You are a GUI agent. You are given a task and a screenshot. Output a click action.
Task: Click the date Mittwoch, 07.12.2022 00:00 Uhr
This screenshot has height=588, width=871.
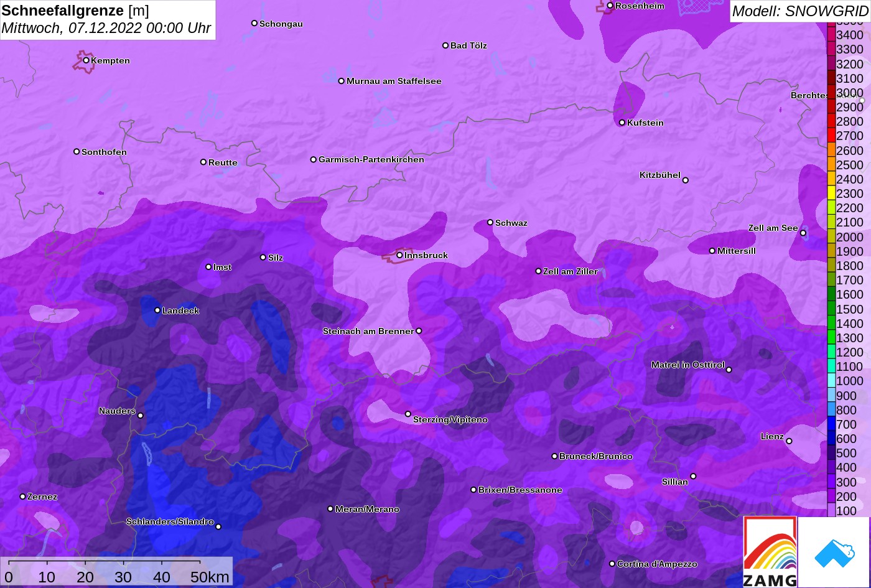pyautogui.click(x=106, y=29)
